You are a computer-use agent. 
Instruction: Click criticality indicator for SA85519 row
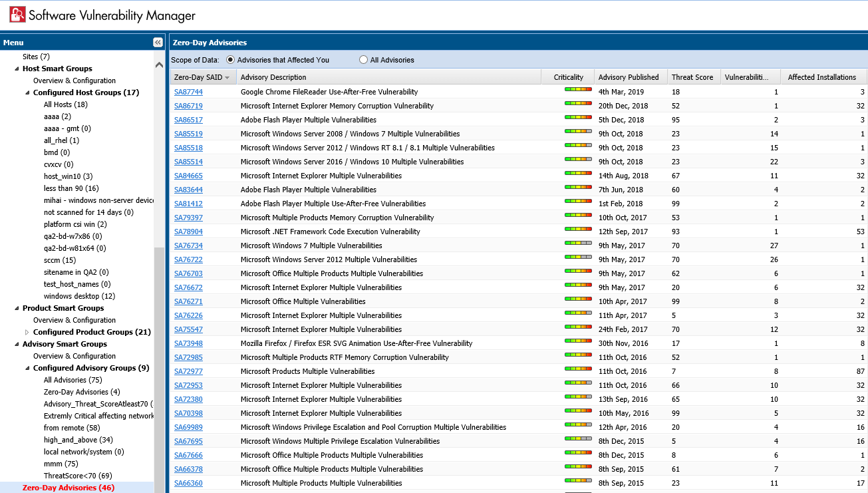click(577, 131)
